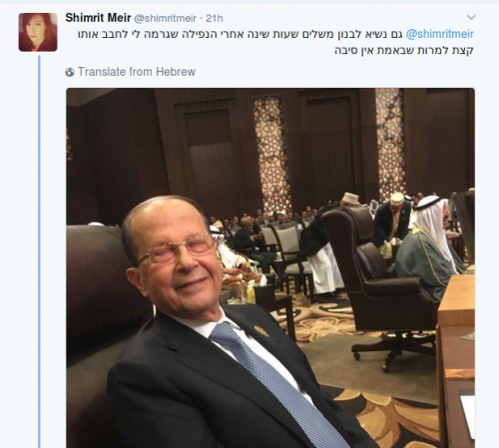The width and height of the screenshot is (499, 448).
Task: Expand the tweet options chevron
Action: tap(471, 17)
